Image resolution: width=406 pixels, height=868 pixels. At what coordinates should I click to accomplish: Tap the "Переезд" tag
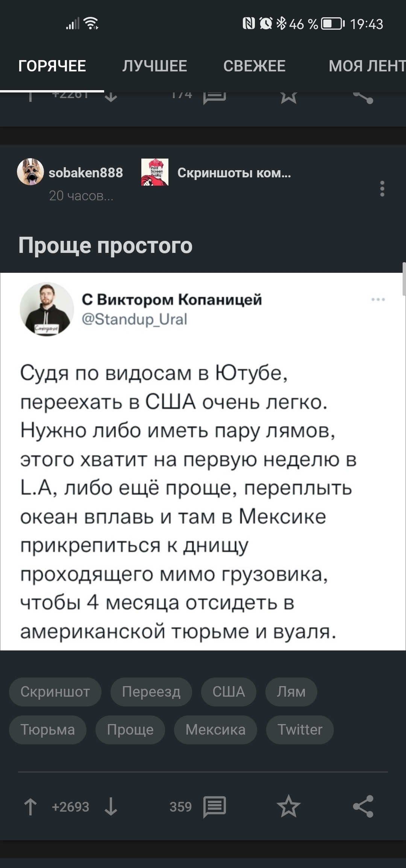pos(151,692)
